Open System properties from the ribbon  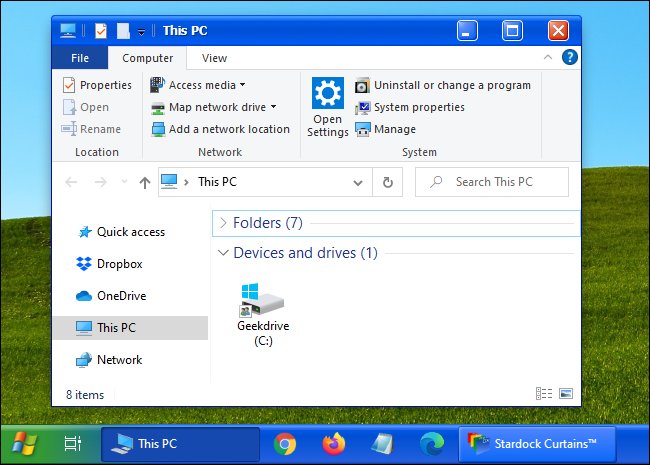[x=410, y=107]
